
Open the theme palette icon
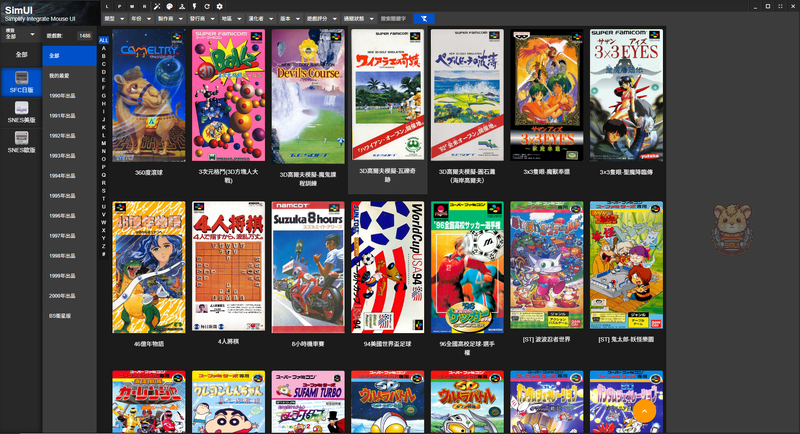[169, 6]
